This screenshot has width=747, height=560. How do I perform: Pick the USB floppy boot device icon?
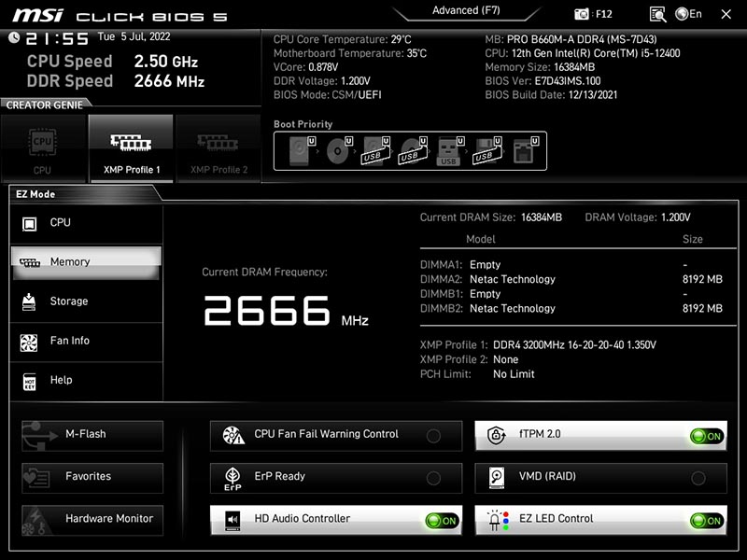(x=487, y=150)
